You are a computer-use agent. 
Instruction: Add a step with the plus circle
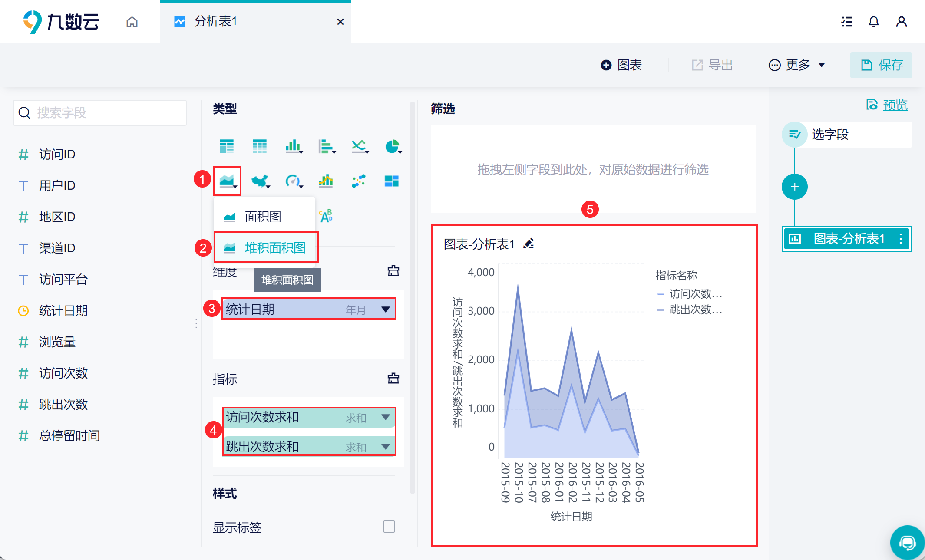794,187
